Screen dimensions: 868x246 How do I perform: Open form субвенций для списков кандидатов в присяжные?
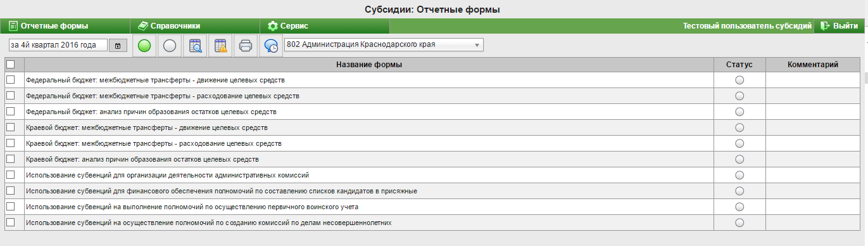coord(221,191)
